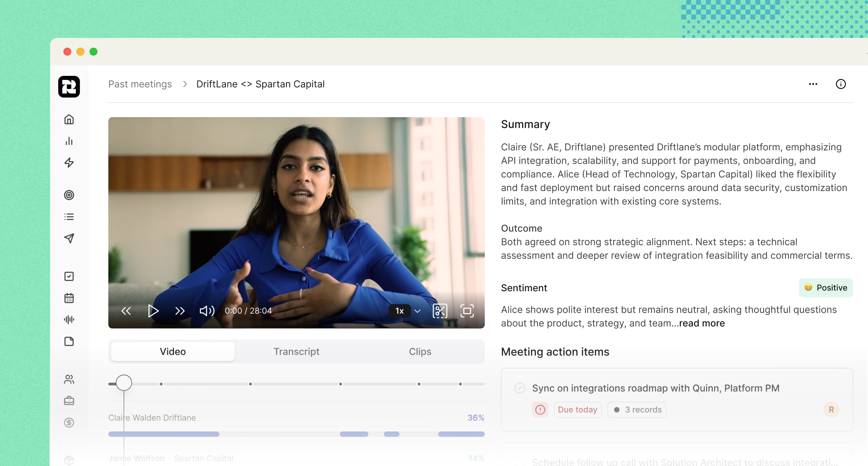This screenshot has height=466, width=868.
Task: Open the meeting info panel icon
Action: pos(842,84)
